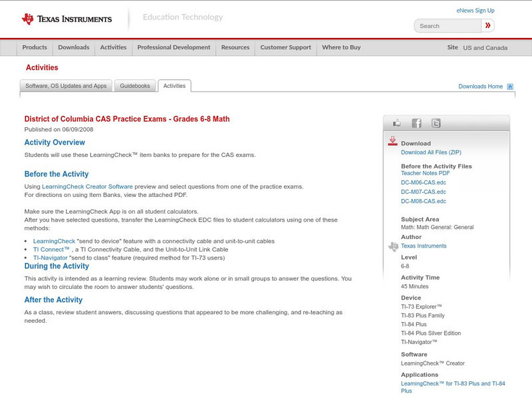Share the page on Twitter
This screenshot has width=532, height=398.
pyautogui.click(x=435, y=122)
